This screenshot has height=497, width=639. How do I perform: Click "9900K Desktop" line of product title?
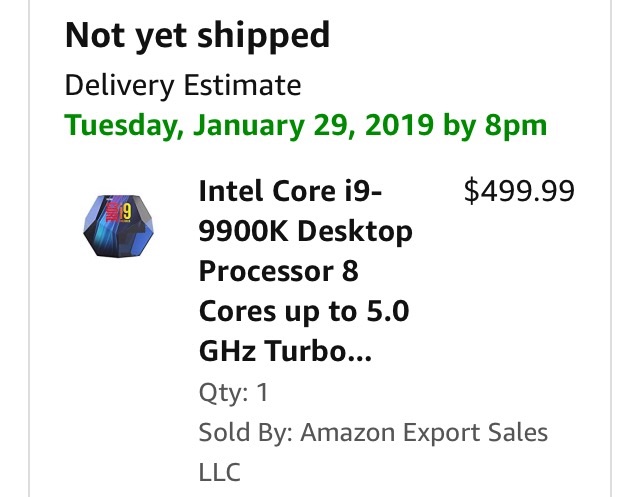[x=306, y=232]
